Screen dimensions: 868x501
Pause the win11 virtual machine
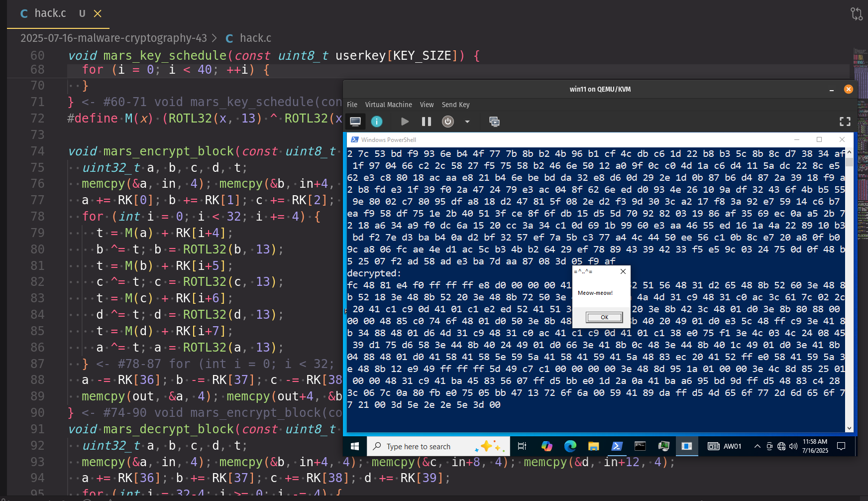coord(427,122)
